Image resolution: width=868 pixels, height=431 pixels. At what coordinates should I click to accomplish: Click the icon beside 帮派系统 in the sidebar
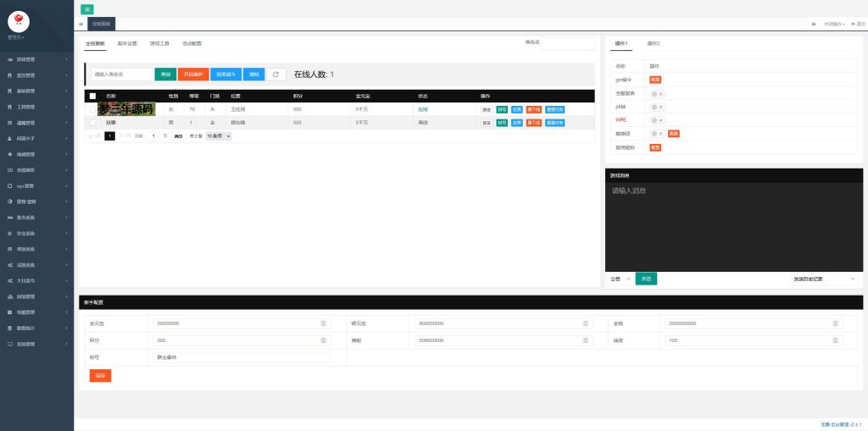(x=10, y=249)
